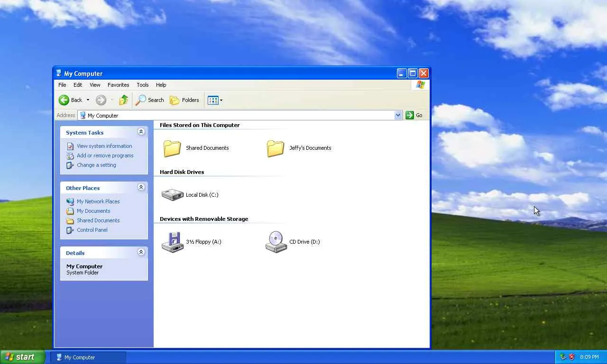The height and width of the screenshot is (364, 607).
Task: Click the 3½ Floppy (A:) label text
Action: click(x=203, y=242)
